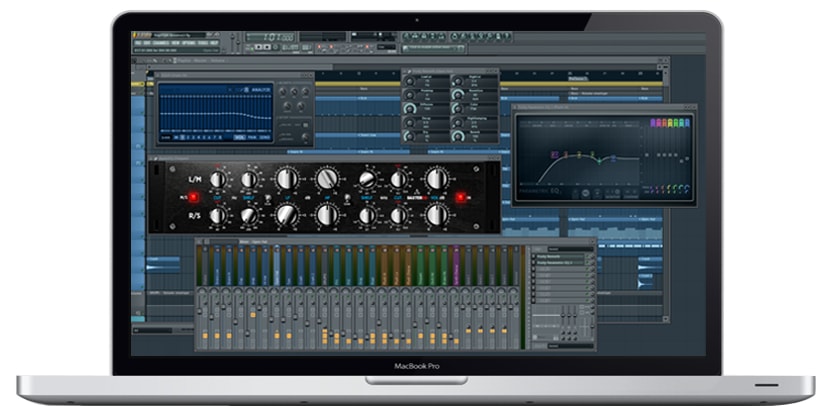
Task: Start playback with the transport Play button
Action: point(259,47)
